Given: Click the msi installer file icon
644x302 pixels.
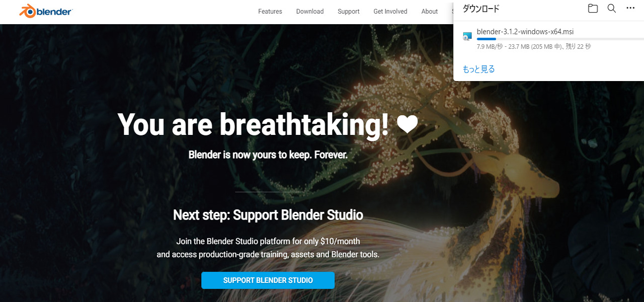Looking at the screenshot, I should click(x=467, y=36).
